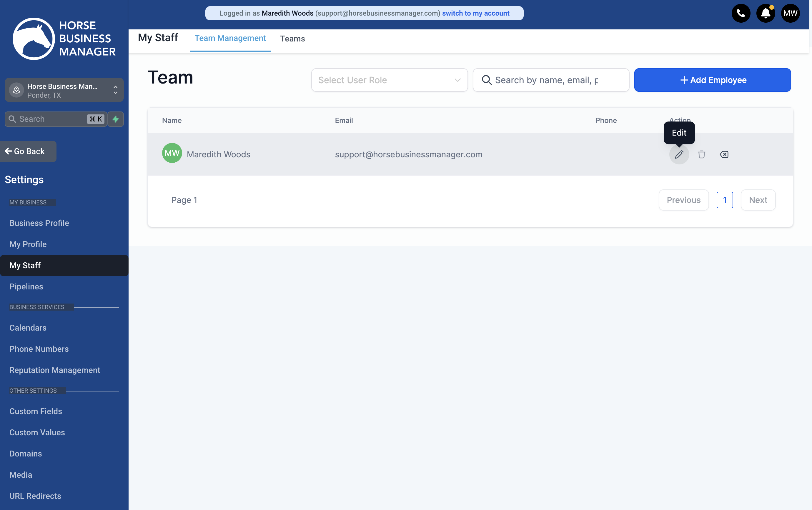Click the backspace-style remove icon in Action column

pyautogui.click(x=724, y=154)
